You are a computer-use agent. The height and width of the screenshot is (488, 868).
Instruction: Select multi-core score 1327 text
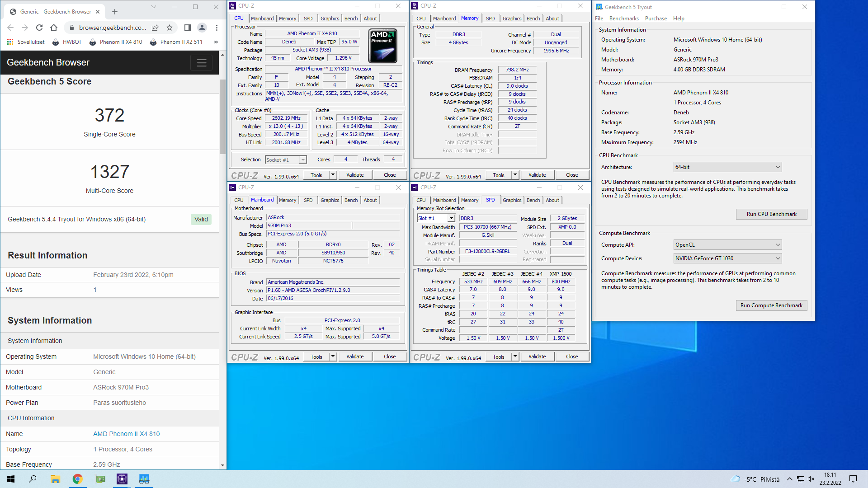pos(110,172)
